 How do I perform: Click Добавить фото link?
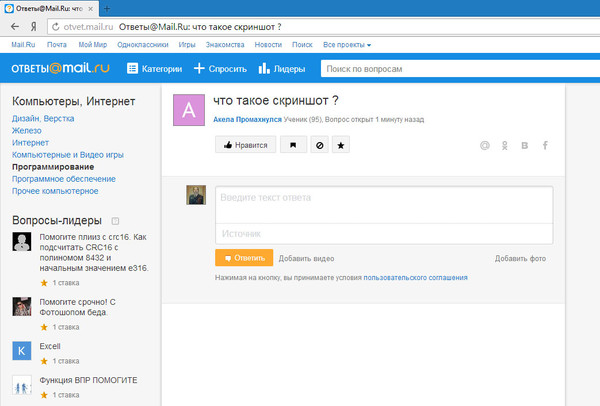520,259
